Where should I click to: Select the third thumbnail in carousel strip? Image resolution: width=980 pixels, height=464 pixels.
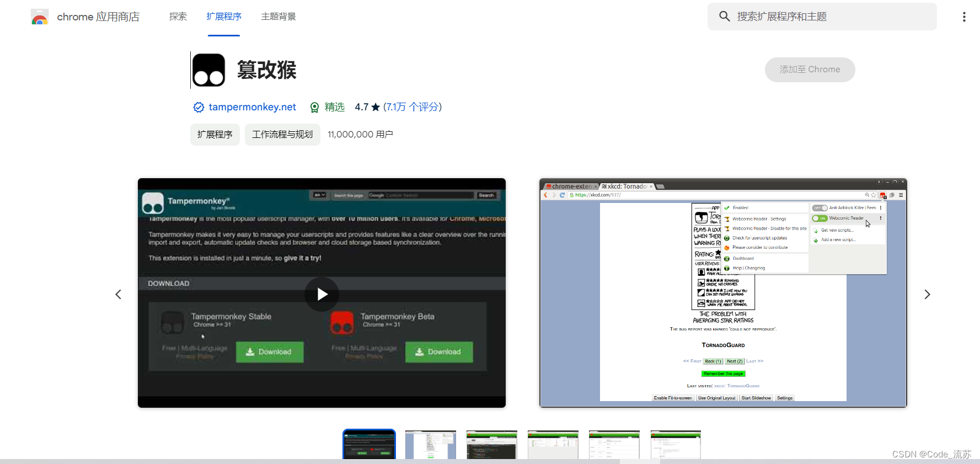492,444
